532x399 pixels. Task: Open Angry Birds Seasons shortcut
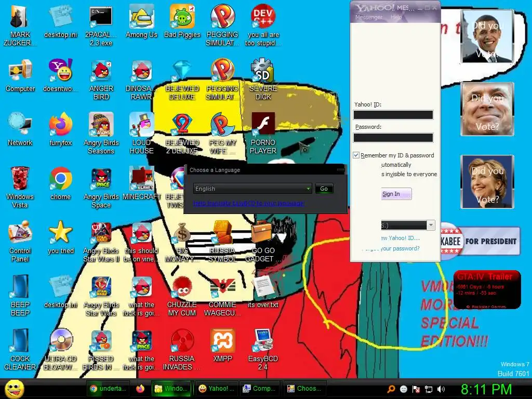(101, 133)
